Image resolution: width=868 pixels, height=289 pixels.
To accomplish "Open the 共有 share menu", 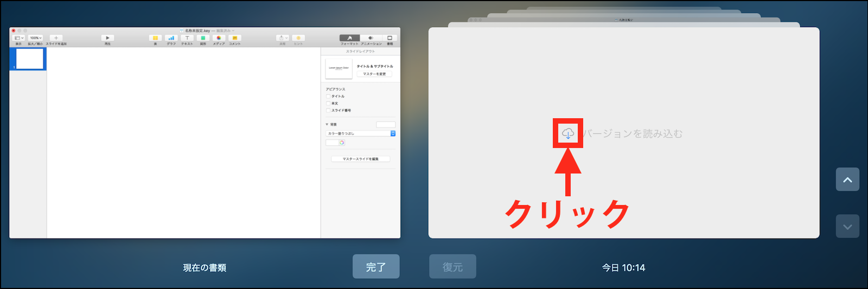I will 283,38.
